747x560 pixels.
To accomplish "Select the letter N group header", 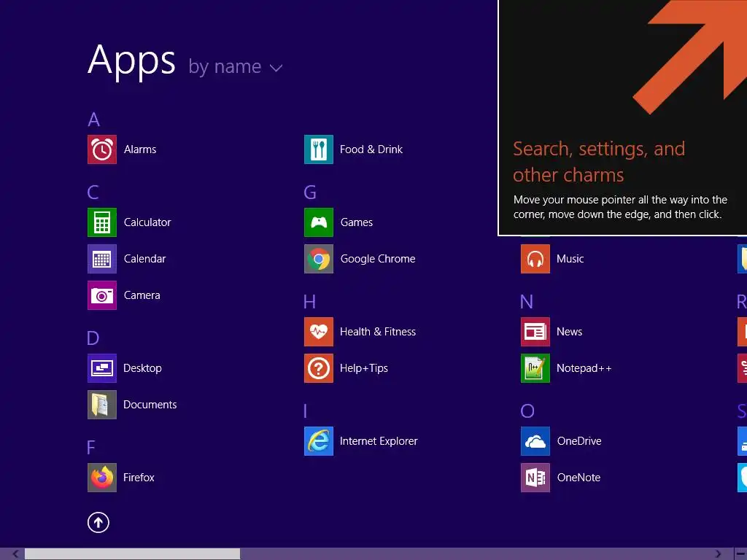I will pos(527,302).
